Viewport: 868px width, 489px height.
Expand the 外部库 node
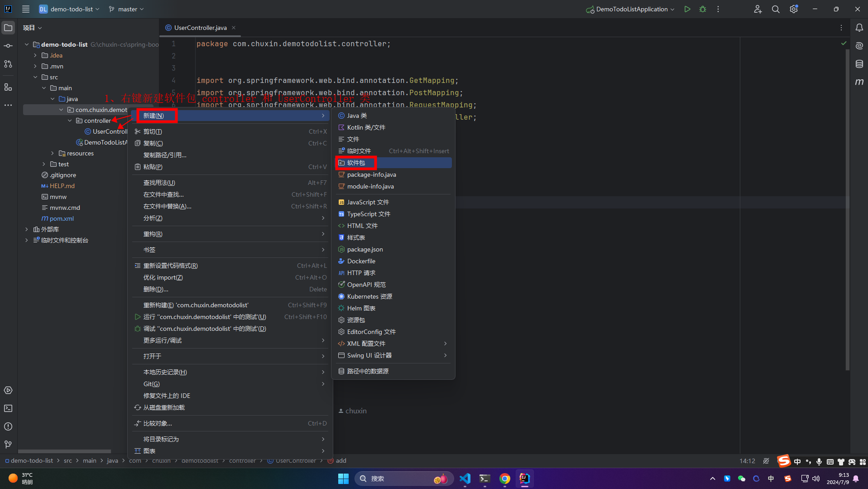(x=27, y=229)
